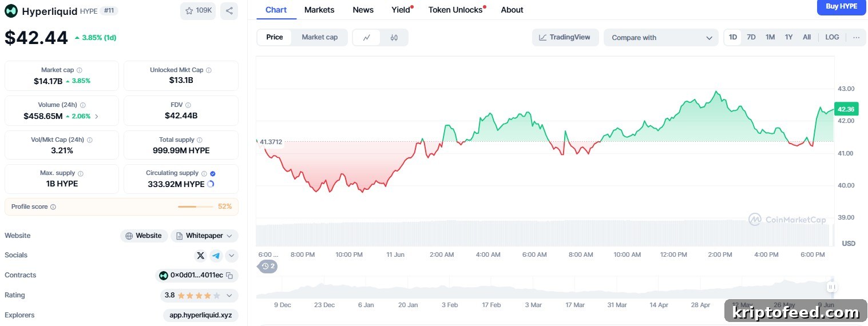The height and width of the screenshot is (326, 868).
Task: Expand more socials chevron
Action: click(232, 256)
